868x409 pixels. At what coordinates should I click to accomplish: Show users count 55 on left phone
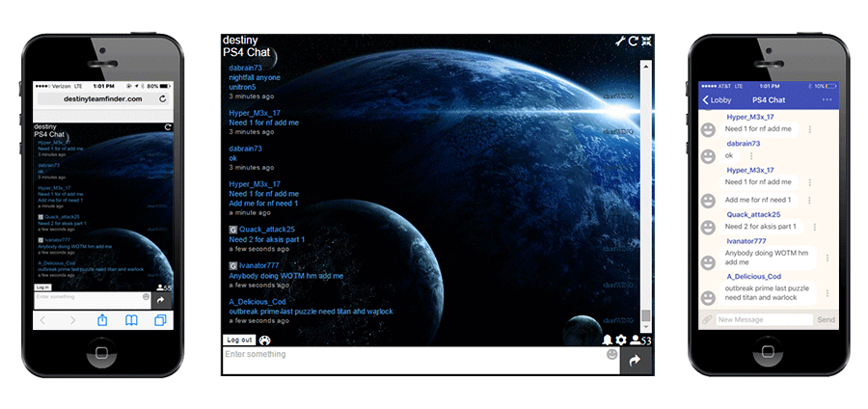(x=164, y=287)
